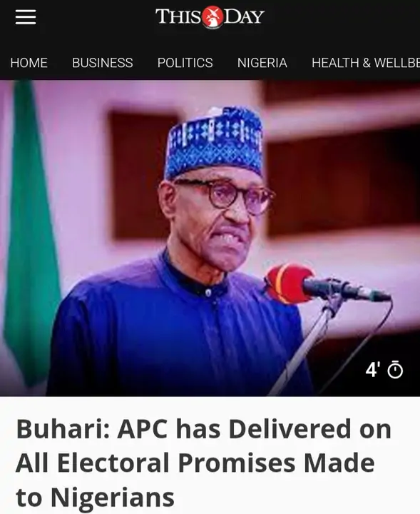Select the POLITICS tab
Screen dimensions: 420x514
click(185, 63)
